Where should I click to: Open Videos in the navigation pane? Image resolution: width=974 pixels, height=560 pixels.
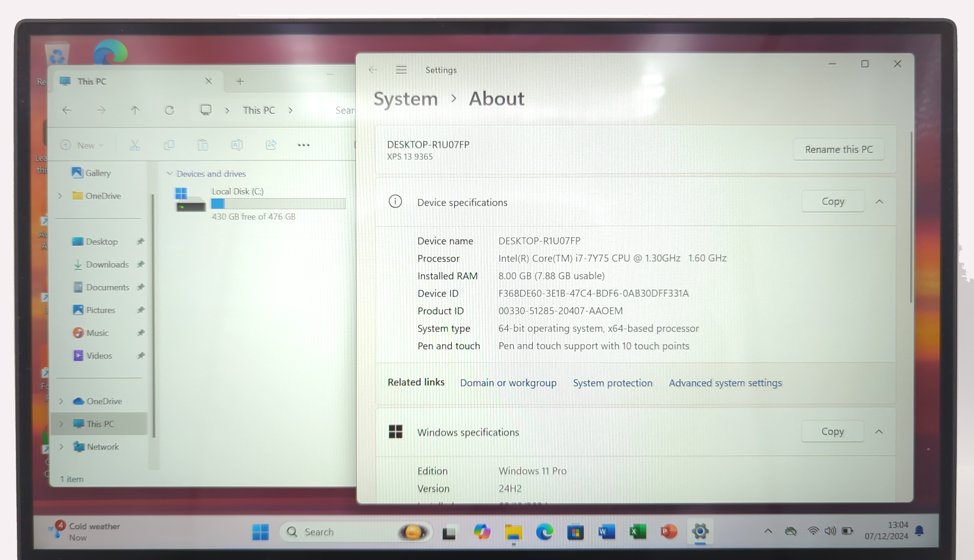pyautogui.click(x=93, y=355)
